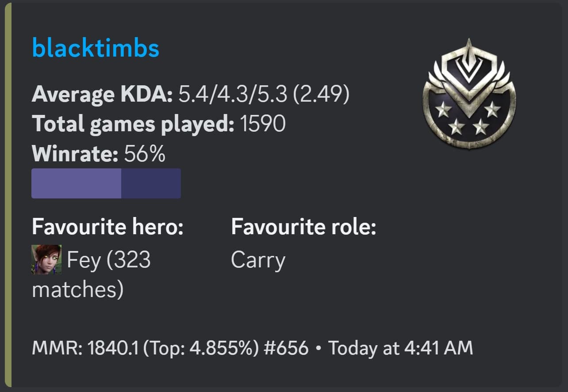Screen dimensions: 568x392
Task: Click the olive left border of embed
Action: pos(8,196)
